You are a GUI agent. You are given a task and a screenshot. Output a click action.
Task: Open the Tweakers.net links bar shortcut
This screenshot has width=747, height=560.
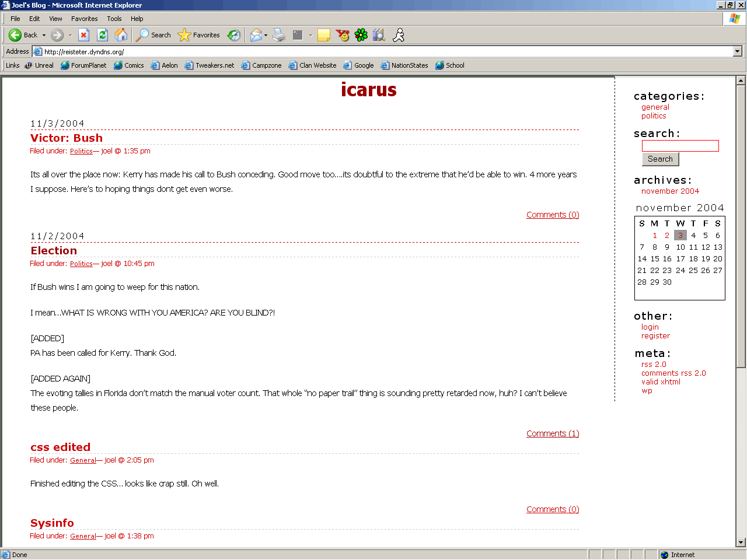pyautogui.click(x=210, y=65)
